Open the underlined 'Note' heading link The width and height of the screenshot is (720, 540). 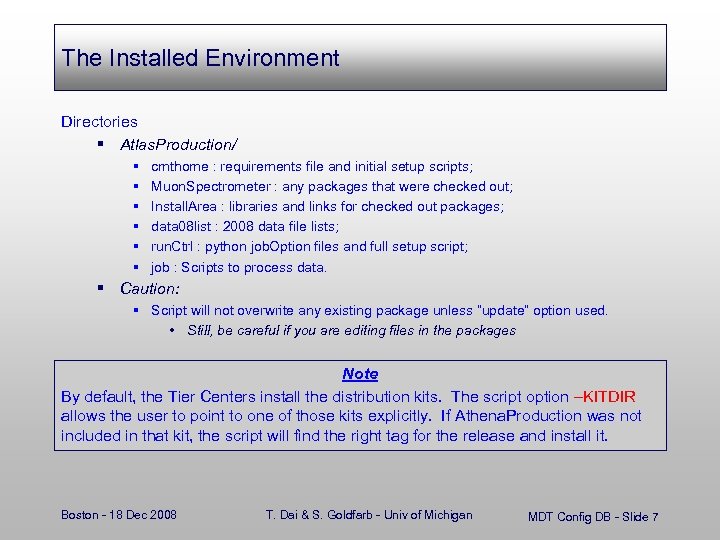pos(360,374)
